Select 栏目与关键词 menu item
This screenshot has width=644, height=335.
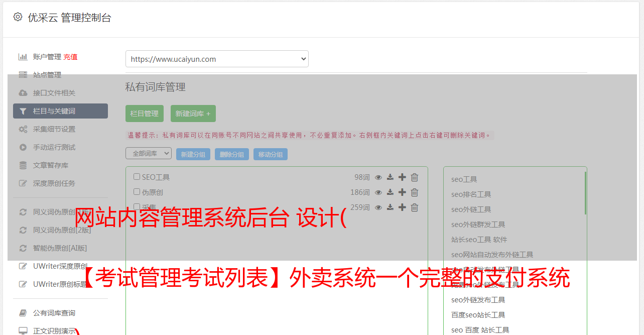coord(60,111)
